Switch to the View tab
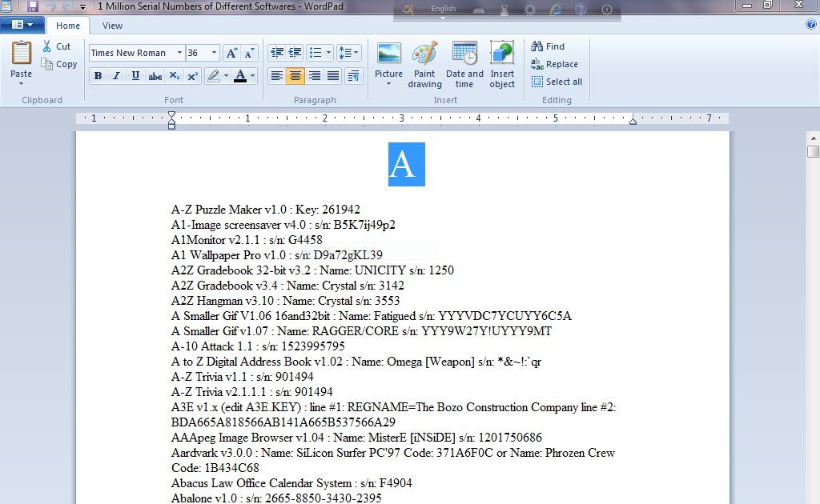 coord(112,25)
